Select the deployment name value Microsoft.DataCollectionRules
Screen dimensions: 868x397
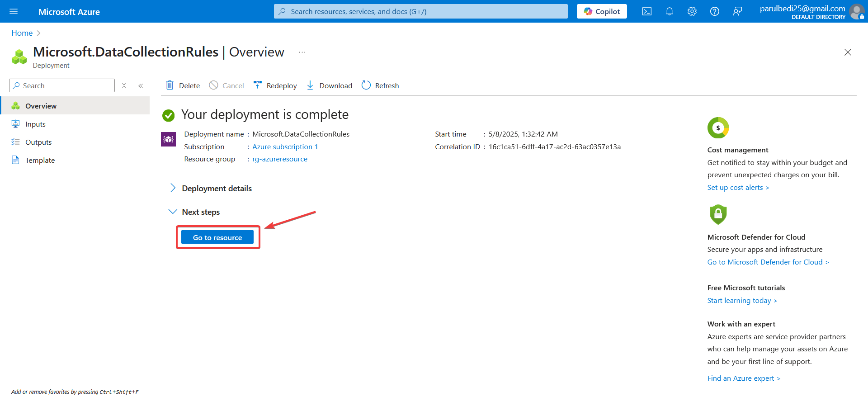coord(301,134)
